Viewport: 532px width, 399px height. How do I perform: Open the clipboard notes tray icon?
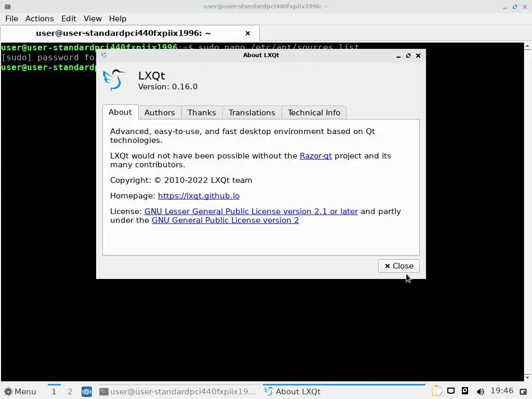coord(436,391)
